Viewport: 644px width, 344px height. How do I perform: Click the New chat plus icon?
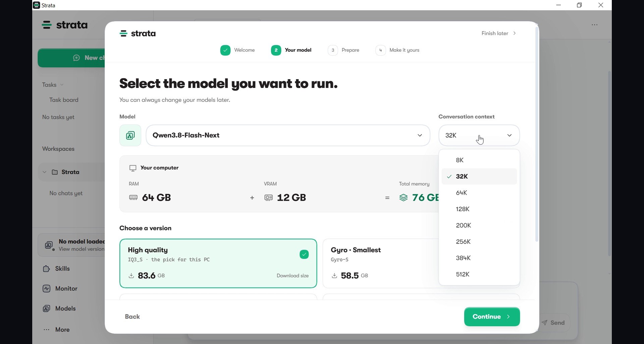(x=76, y=58)
